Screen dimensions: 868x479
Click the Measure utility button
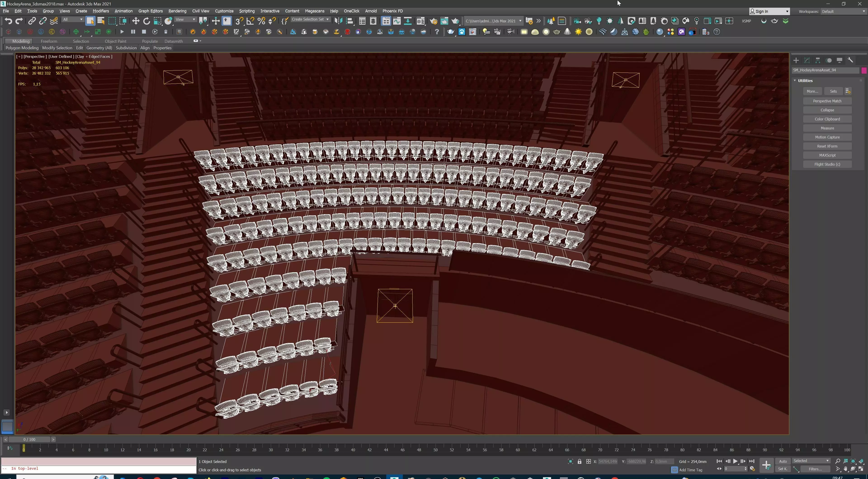827,128
